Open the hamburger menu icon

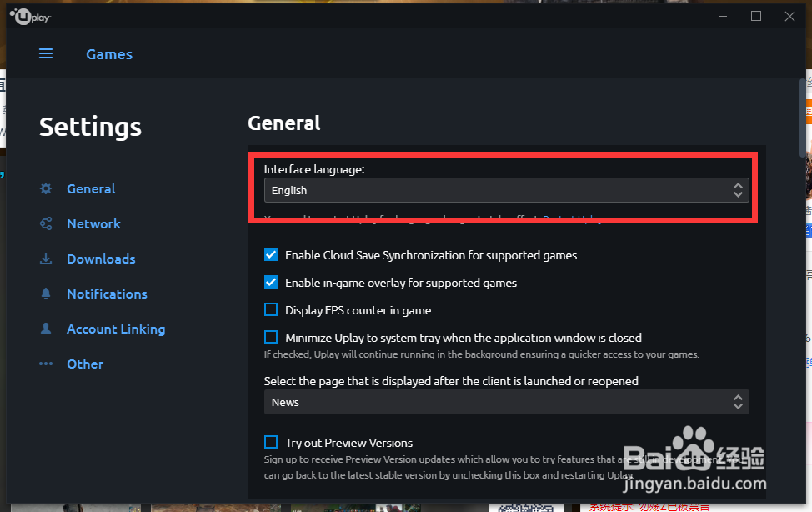46,54
